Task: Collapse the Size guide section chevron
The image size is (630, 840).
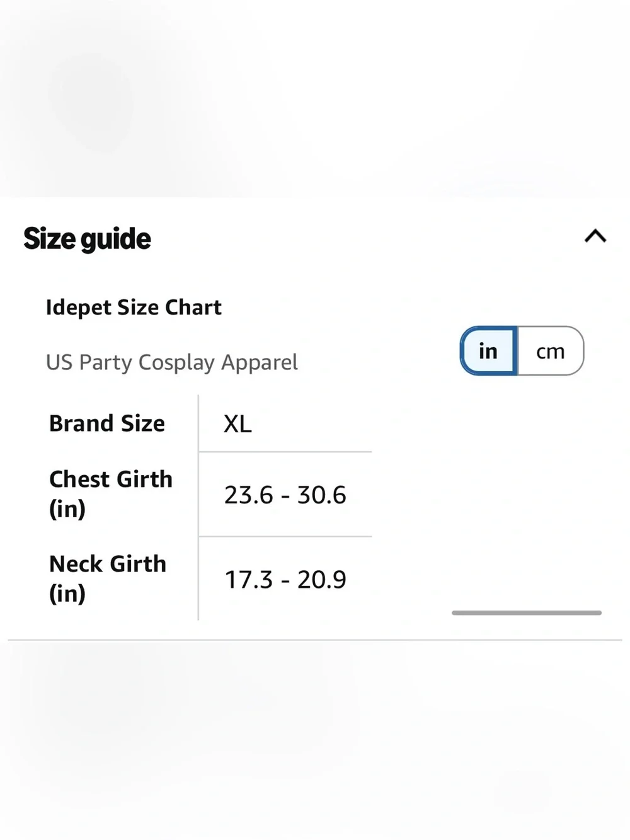Action: click(595, 236)
